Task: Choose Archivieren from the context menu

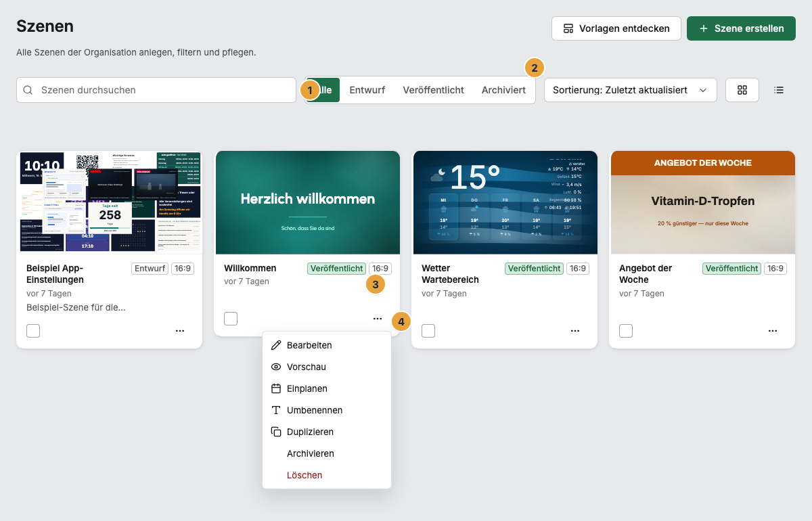Action: [x=327, y=453]
